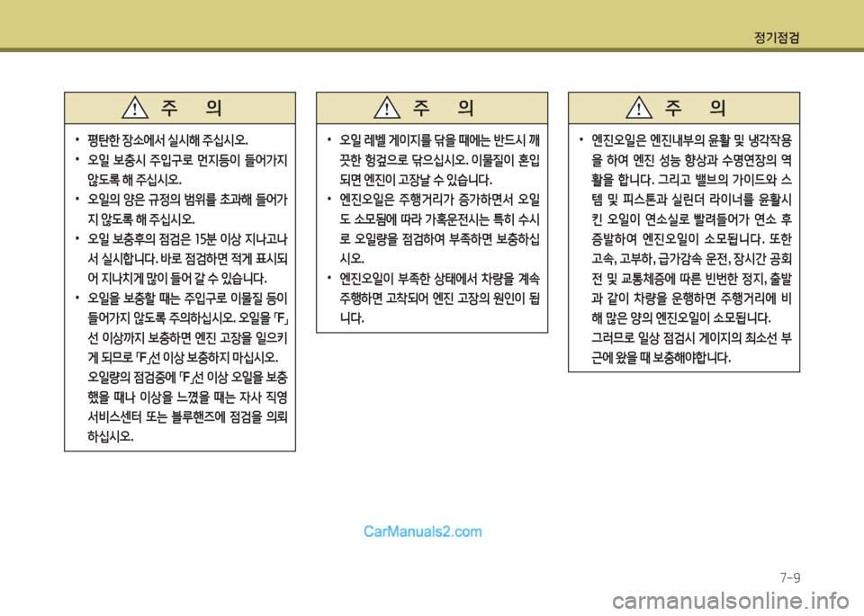Click the warning triangle icon in the left caution box
Image resolution: width=864 pixels, height=616 pixels.
(x=135, y=108)
